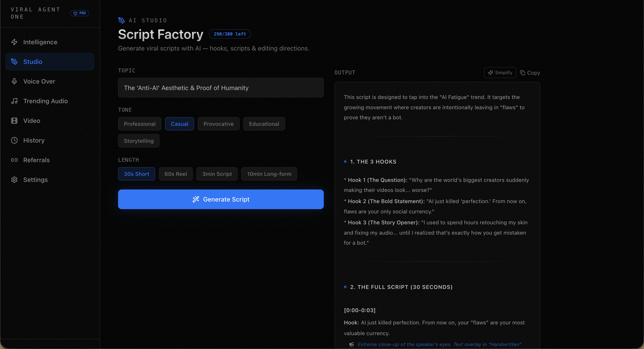Open Trending Audio music note icon
Screen dimensions: 644x349
[x=14, y=101]
